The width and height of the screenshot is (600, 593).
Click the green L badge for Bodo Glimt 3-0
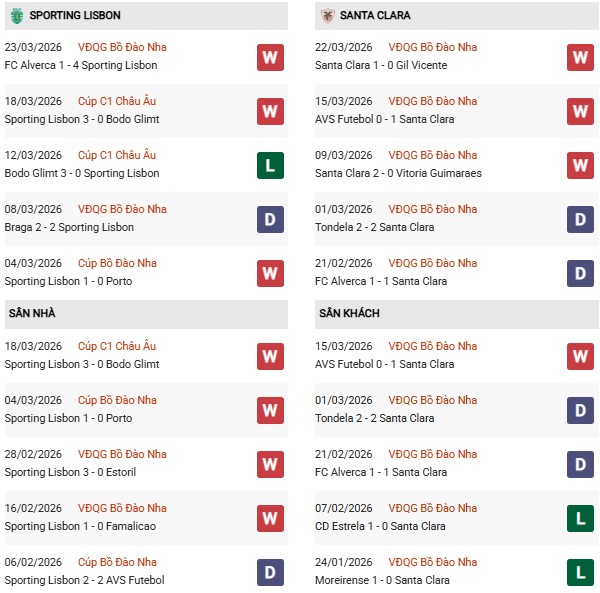point(269,165)
